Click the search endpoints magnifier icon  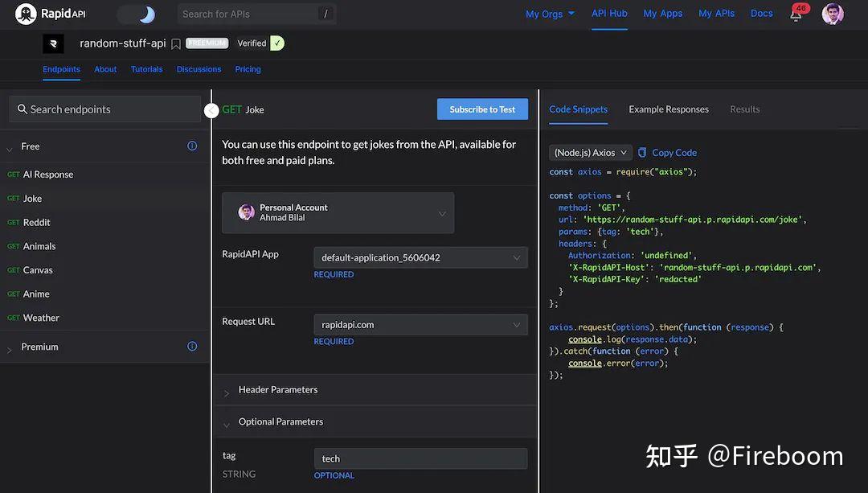[x=23, y=109]
